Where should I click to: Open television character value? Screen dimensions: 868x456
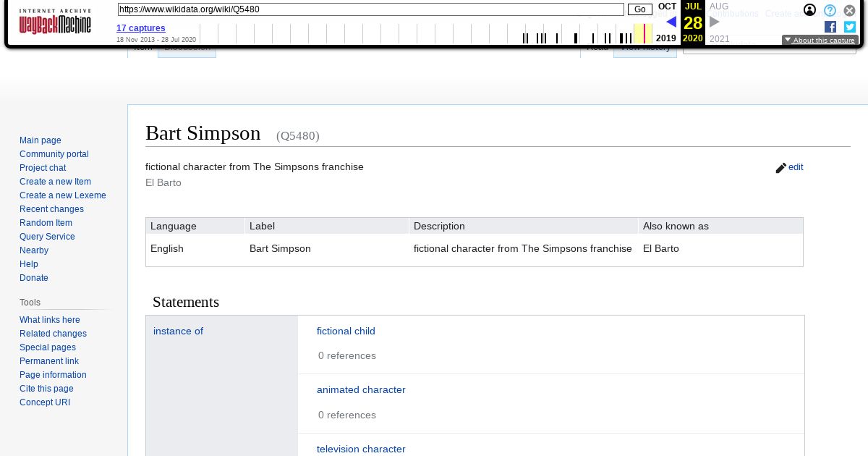[x=361, y=449]
